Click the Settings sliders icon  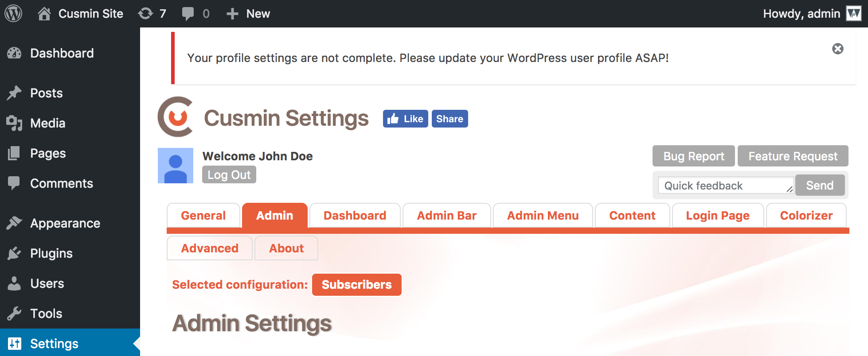tap(14, 344)
